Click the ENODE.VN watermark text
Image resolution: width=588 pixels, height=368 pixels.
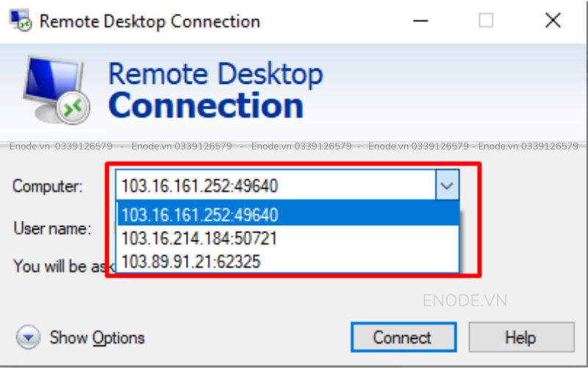click(x=465, y=300)
